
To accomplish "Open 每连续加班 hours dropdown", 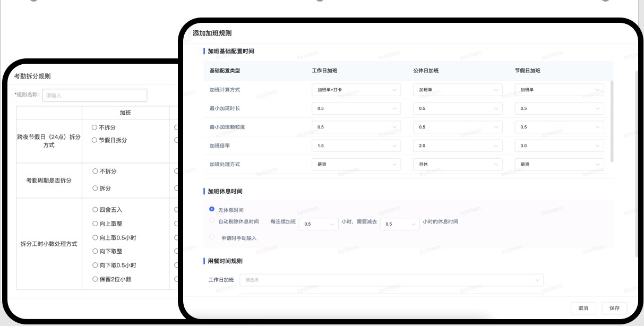I will [x=319, y=224].
